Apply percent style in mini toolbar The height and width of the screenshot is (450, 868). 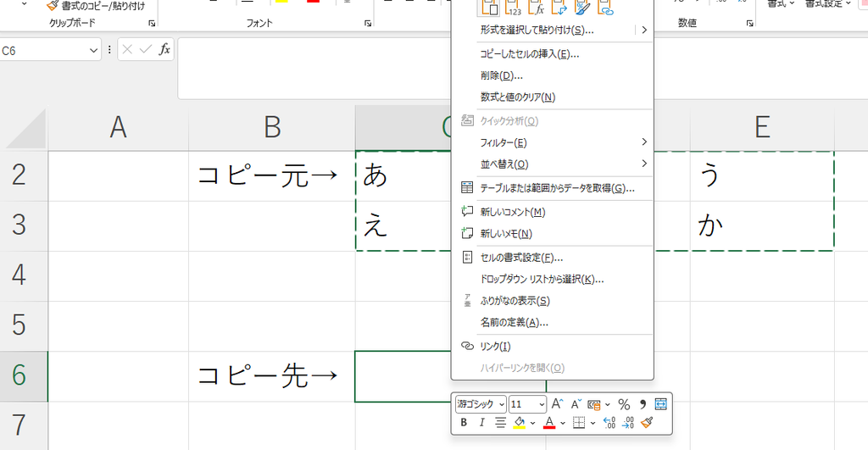click(624, 404)
